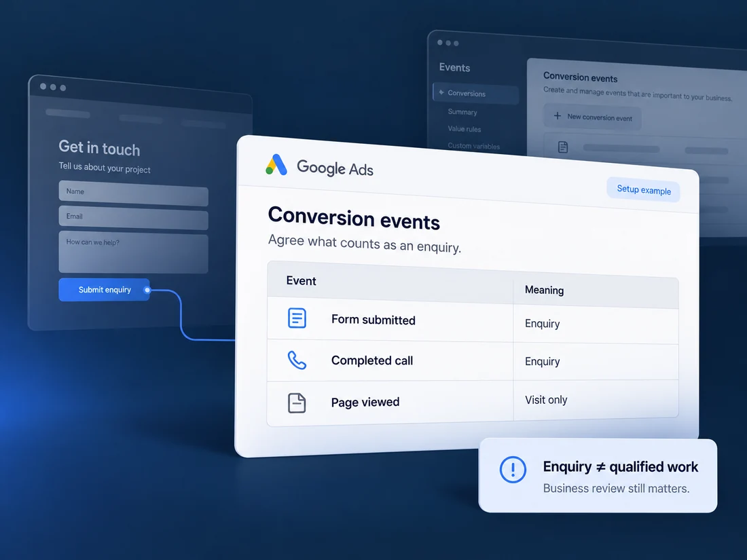747x560 pixels.
Task: Click the Meaning column header
Action: tap(544, 290)
